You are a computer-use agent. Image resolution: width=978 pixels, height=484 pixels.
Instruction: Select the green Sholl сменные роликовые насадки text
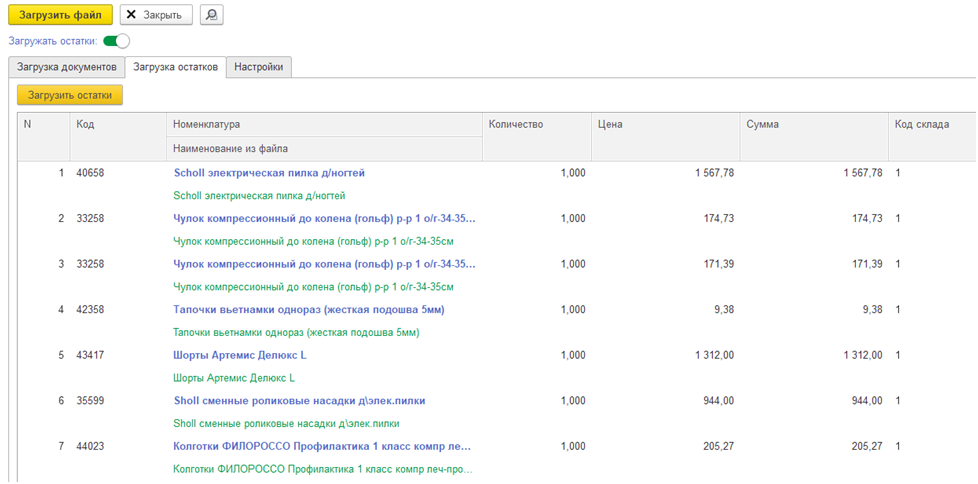(286, 424)
